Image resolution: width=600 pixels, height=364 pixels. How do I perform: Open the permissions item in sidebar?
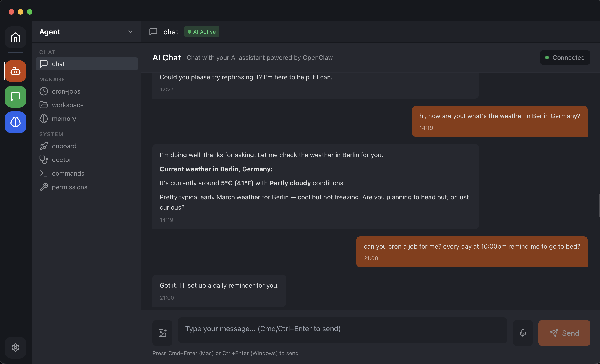tap(70, 187)
